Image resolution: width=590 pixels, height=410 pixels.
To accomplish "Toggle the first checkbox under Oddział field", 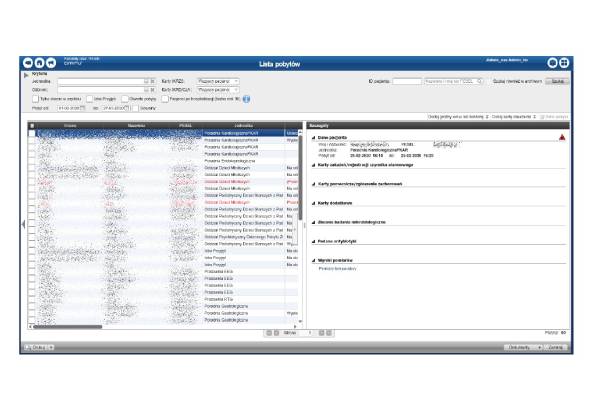I will point(35,99).
